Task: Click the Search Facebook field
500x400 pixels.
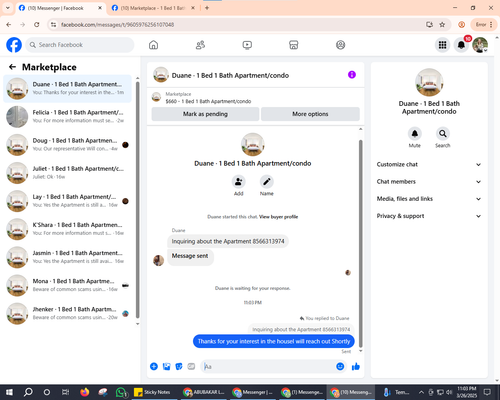Action: (80, 45)
